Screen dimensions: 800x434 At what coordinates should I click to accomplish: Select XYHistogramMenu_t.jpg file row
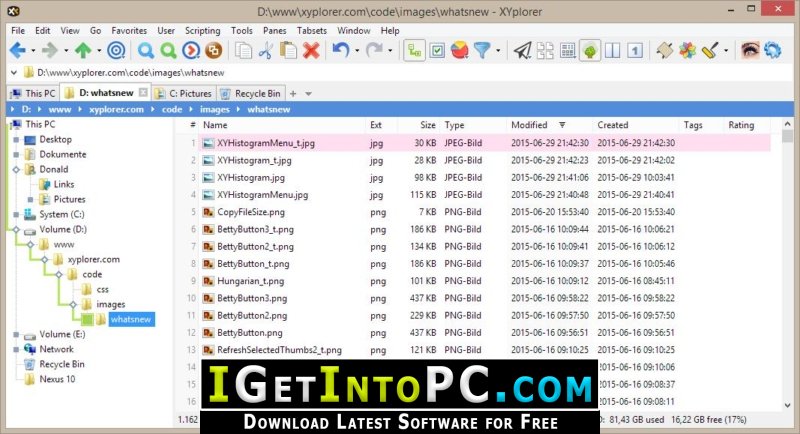tap(485, 143)
